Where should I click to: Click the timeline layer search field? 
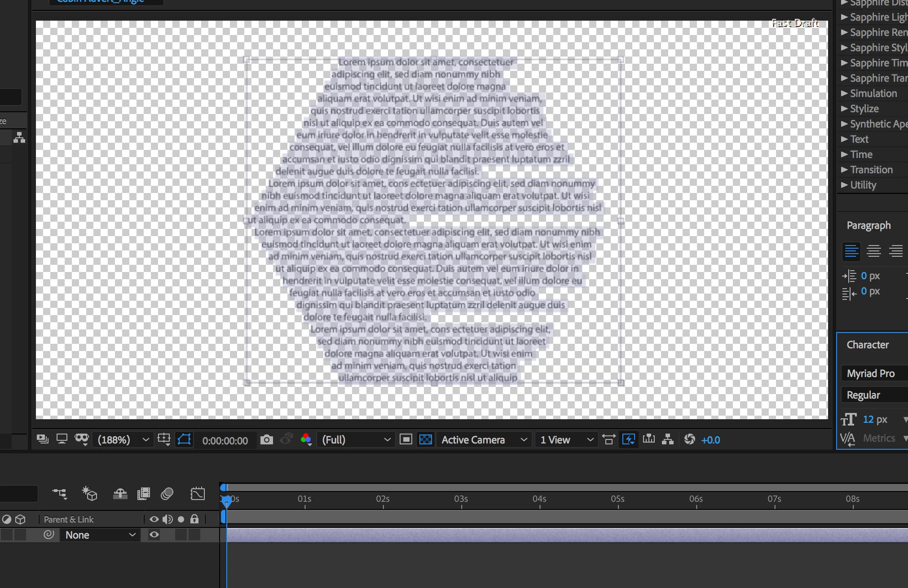(18, 494)
